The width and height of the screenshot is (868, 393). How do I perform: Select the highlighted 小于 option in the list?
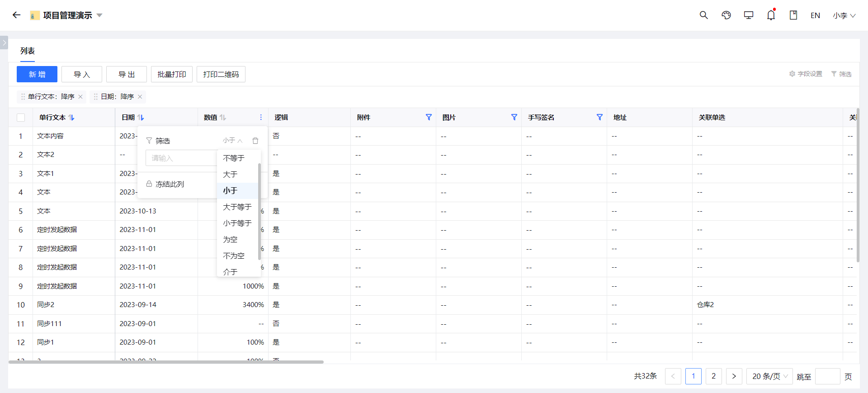[x=237, y=190]
